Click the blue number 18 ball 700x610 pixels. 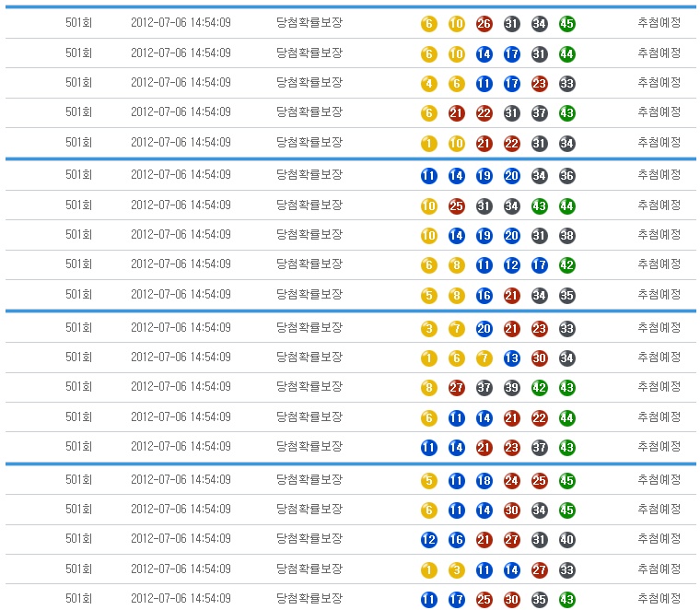tap(484, 481)
